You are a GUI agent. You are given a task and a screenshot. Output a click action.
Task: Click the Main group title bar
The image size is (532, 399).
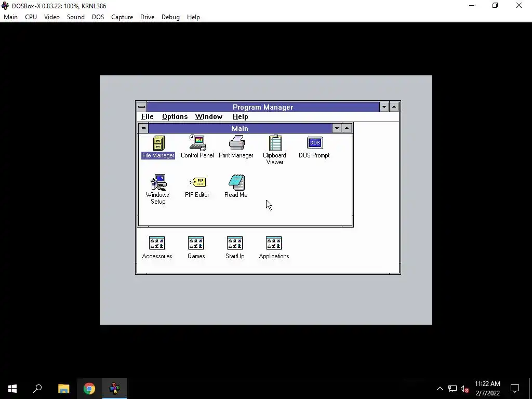click(x=240, y=128)
